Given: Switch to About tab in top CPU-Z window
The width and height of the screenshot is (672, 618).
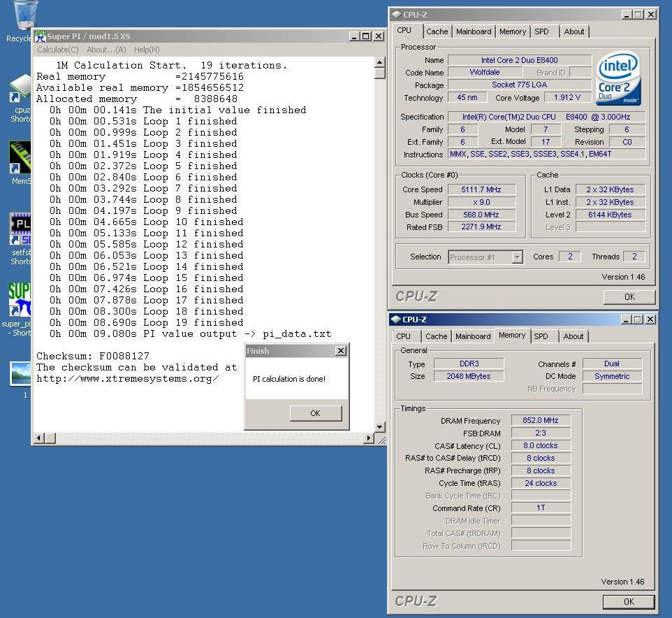Looking at the screenshot, I should pos(574,31).
